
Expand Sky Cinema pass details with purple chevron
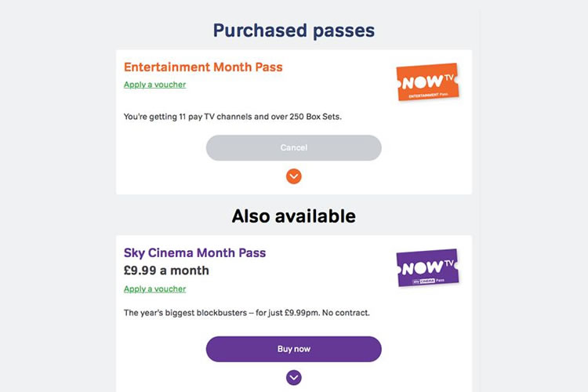(293, 378)
